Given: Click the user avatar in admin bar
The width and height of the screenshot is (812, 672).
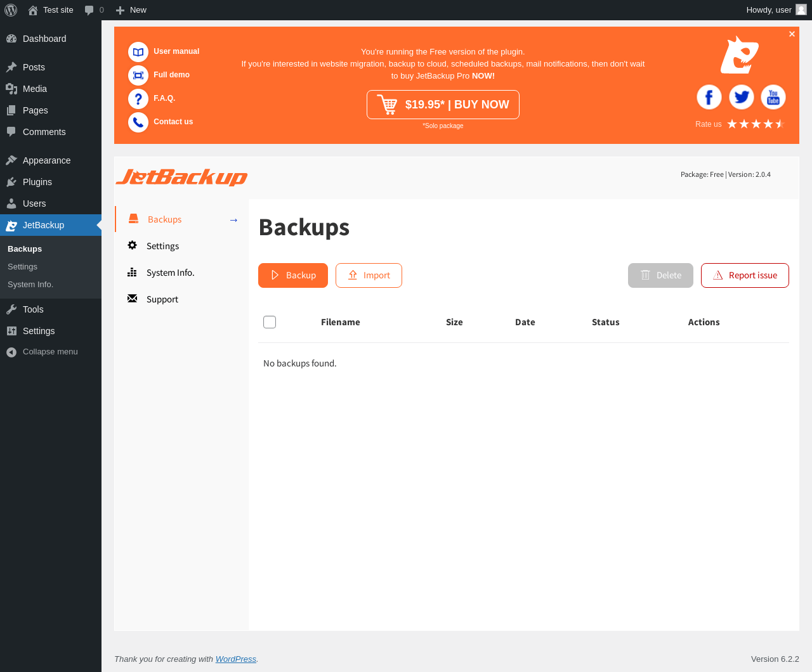Looking at the screenshot, I should [801, 10].
